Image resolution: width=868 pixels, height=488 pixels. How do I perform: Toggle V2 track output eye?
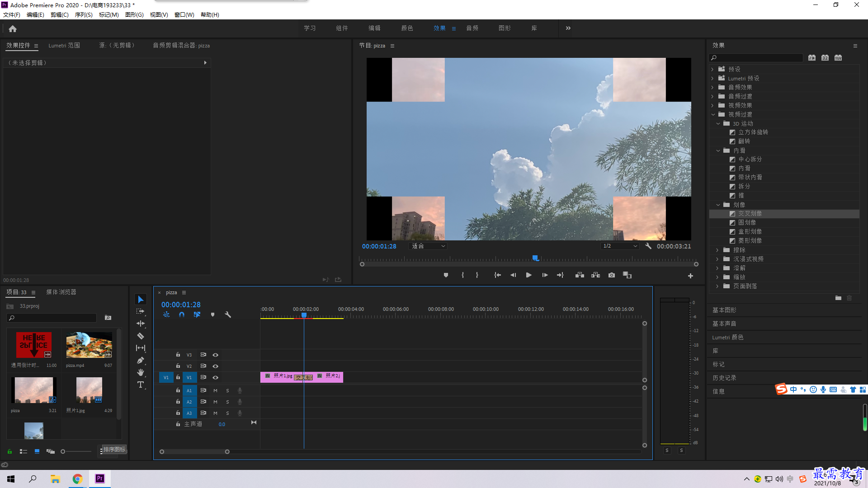click(x=216, y=366)
